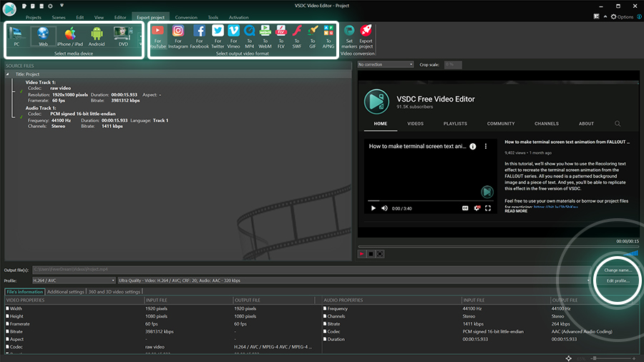Viewport: 644px width, 362px height.
Task: Toggle the video Codec property checkbox
Action: (x=7, y=347)
